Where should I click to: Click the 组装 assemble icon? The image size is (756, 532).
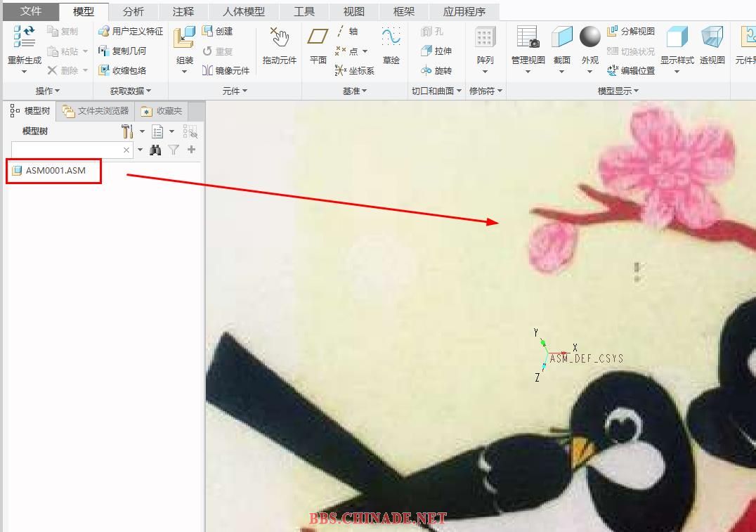point(185,38)
